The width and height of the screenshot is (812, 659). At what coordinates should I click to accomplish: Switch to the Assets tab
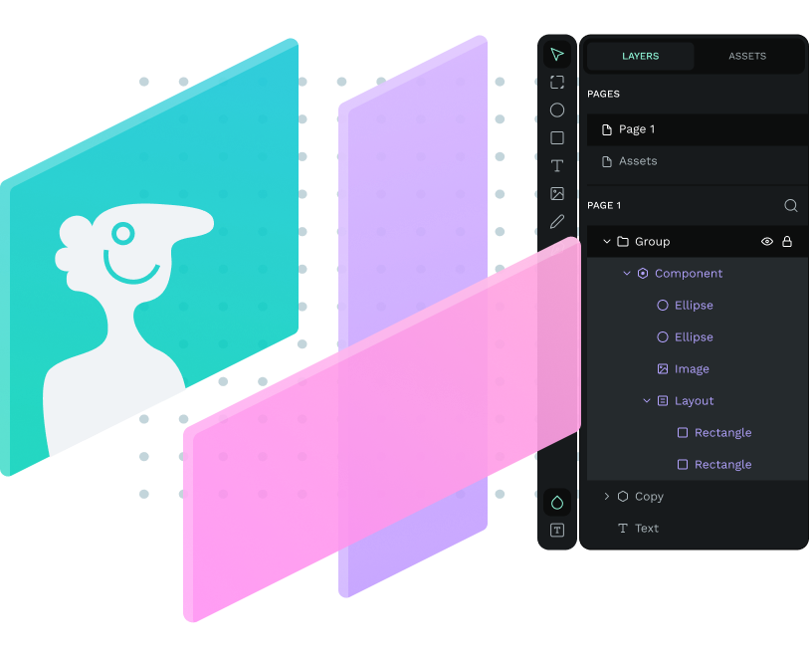point(747,56)
